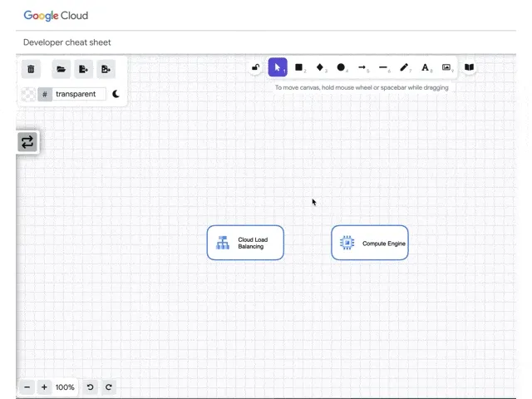Zoom out with minus button
This screenshot has height=399, width=532.
[27, 387]
